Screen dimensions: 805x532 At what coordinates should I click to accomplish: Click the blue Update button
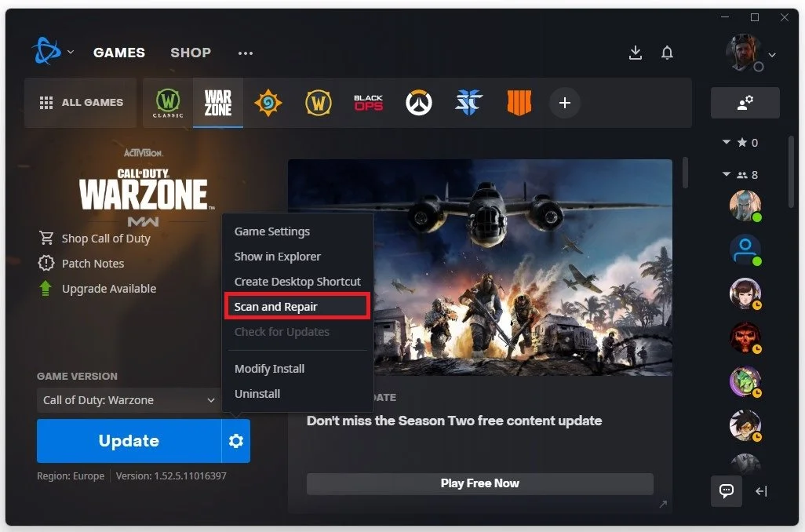(129, 441)
